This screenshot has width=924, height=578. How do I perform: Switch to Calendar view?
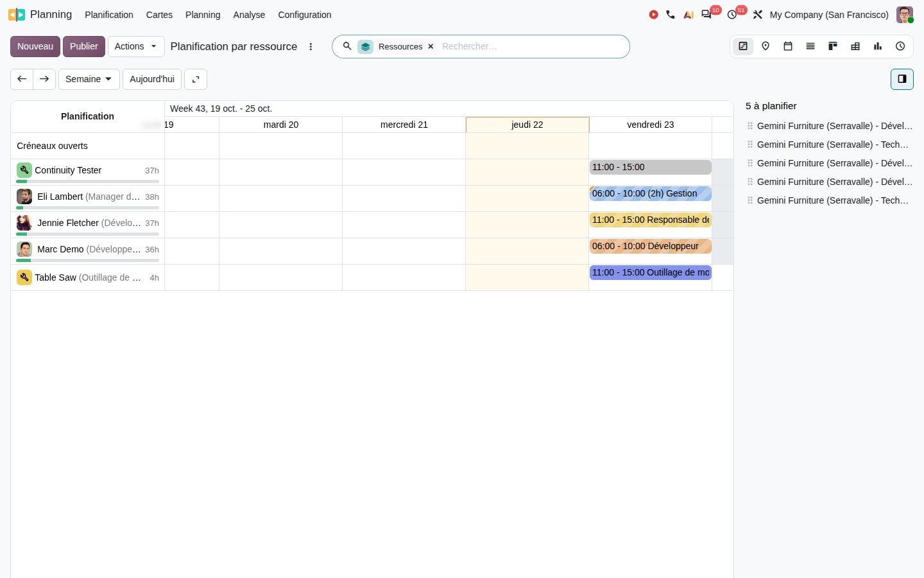(788, 46)
